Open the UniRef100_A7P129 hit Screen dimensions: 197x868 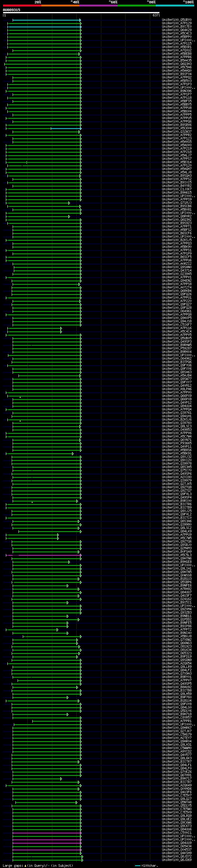pyautogui.click(x=177, y=23)
